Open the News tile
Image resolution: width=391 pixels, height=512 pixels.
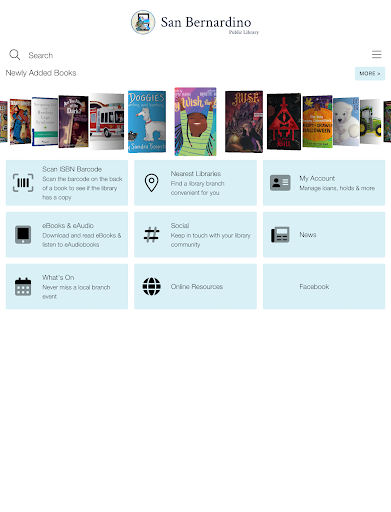tap(324, 235)
